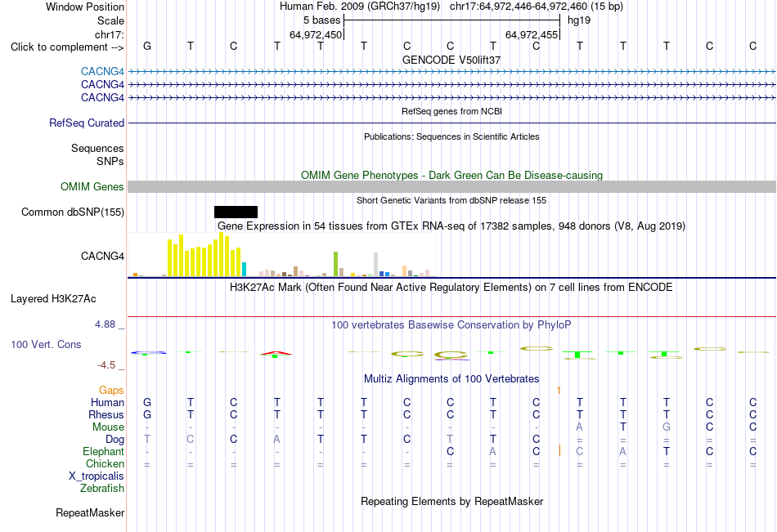This screenshot has height=532, width=777.
Task: Open the GTEx Gene Expression track title
Action: (x=451, y=226)
